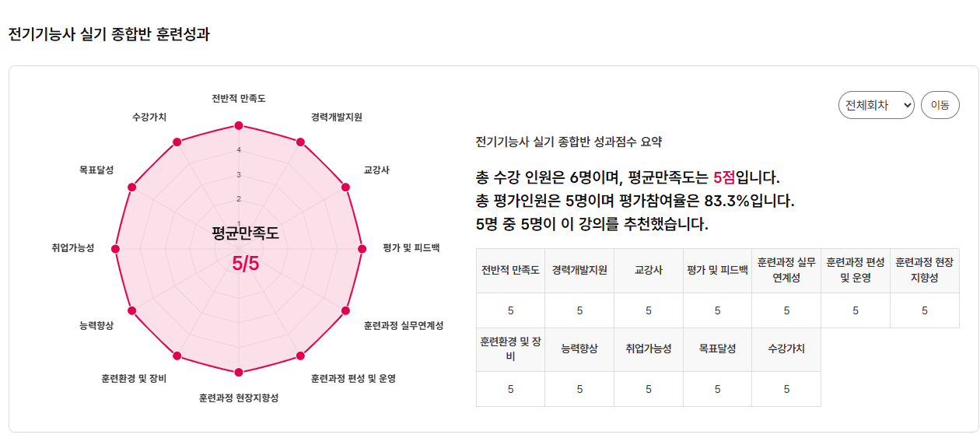The image size is (980, 438).
Task: Click the 전반적 만족도 radar chart data point
Action: pos(239,126)
